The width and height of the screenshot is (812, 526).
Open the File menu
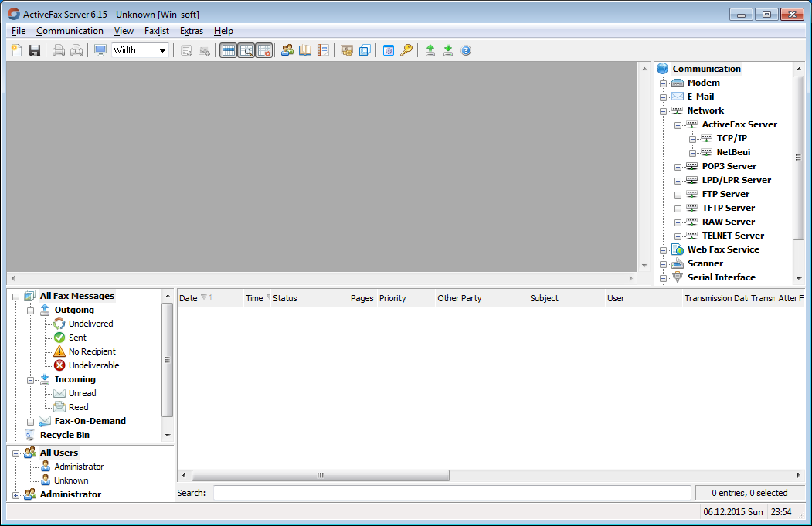18,31
